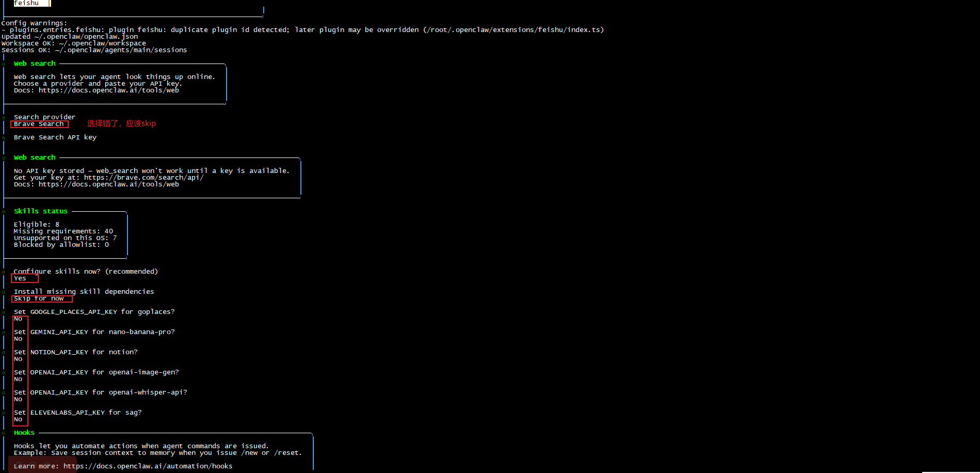The height and width of the screenshot is (473, 980).
Task: Click the feishu text field at top
Action: [x=31, y=3]
